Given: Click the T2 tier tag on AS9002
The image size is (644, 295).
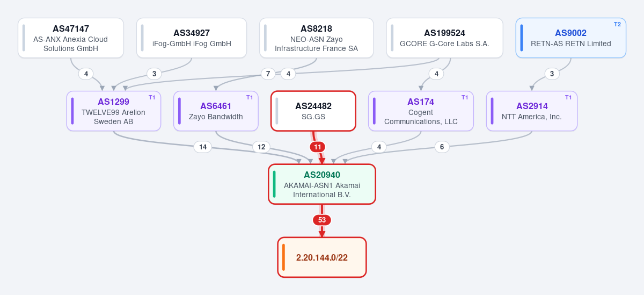Looking at the screenshot, I should pyautogui.click(x=617, y=24).
